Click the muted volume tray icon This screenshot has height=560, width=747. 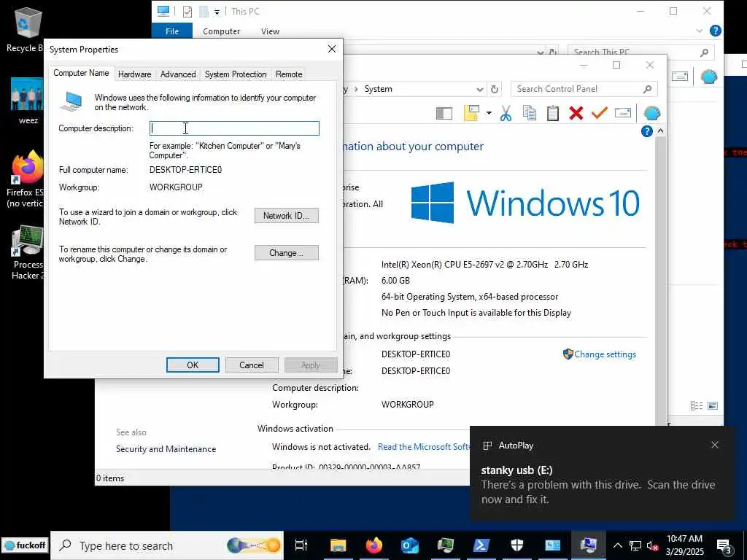(652, 545)
